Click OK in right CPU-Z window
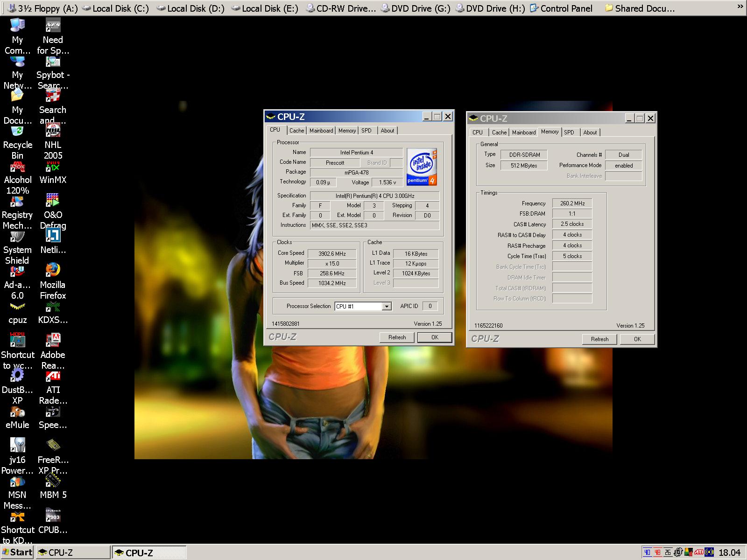Screen dimensions: 747x560 coord(637,339)
